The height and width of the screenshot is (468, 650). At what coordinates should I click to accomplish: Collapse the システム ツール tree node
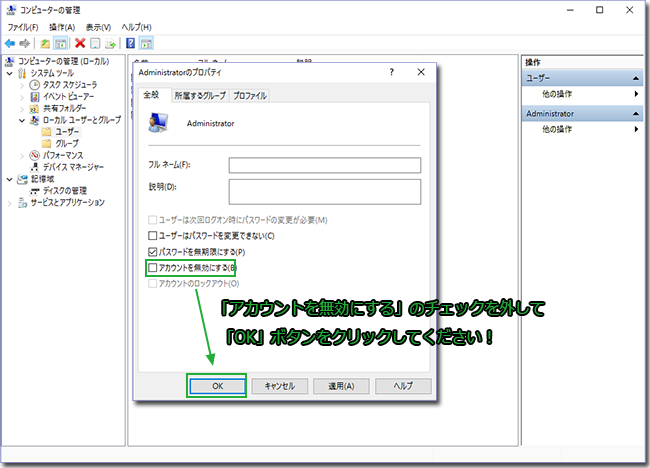point(10,73)
